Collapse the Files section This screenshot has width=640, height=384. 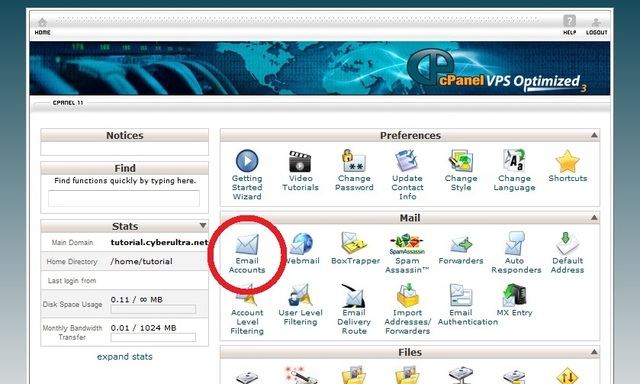pos(594,352)
